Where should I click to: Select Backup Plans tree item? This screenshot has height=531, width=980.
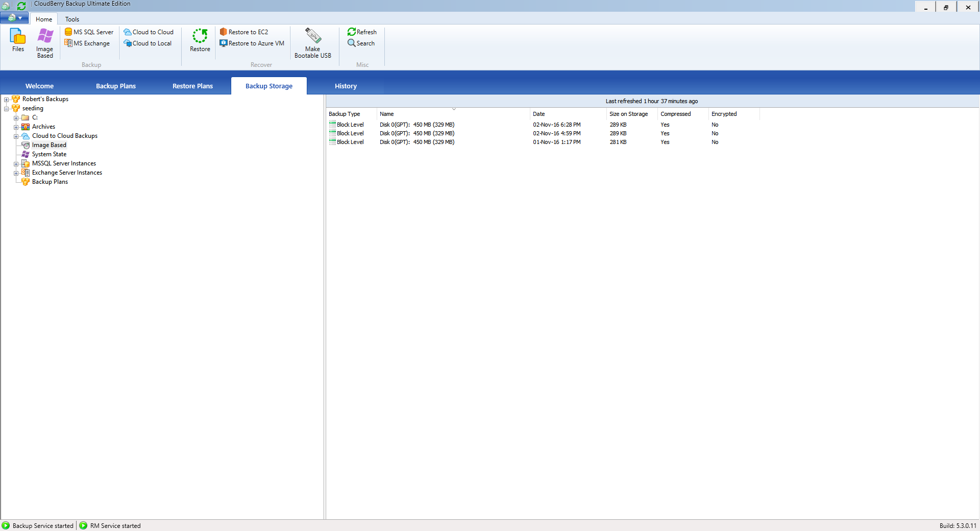(x=50, y=182)
